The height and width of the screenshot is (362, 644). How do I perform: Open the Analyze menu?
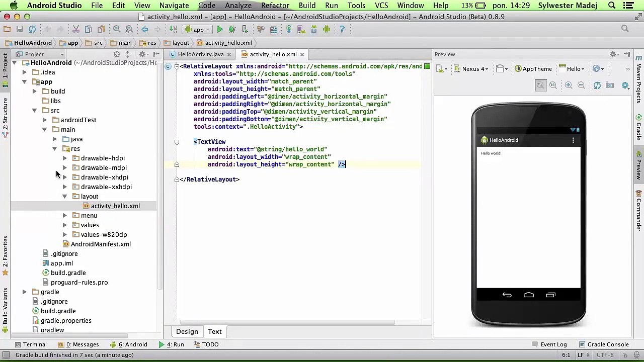238,6
